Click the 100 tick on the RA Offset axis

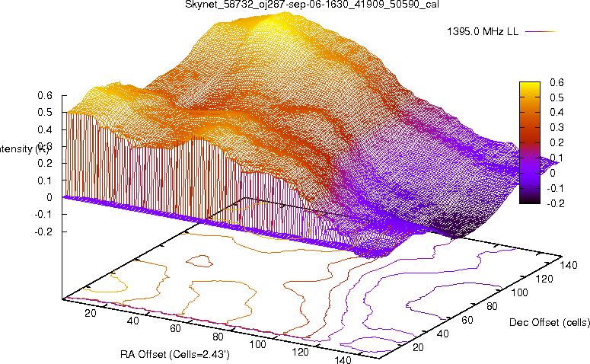tap(258, 344)
